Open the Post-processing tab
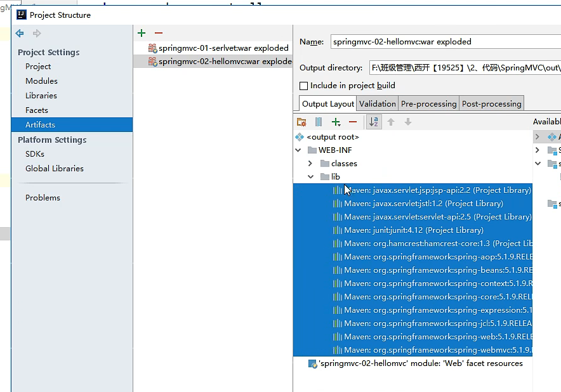This screenshot has width=561, height=392. coord(492,104)
